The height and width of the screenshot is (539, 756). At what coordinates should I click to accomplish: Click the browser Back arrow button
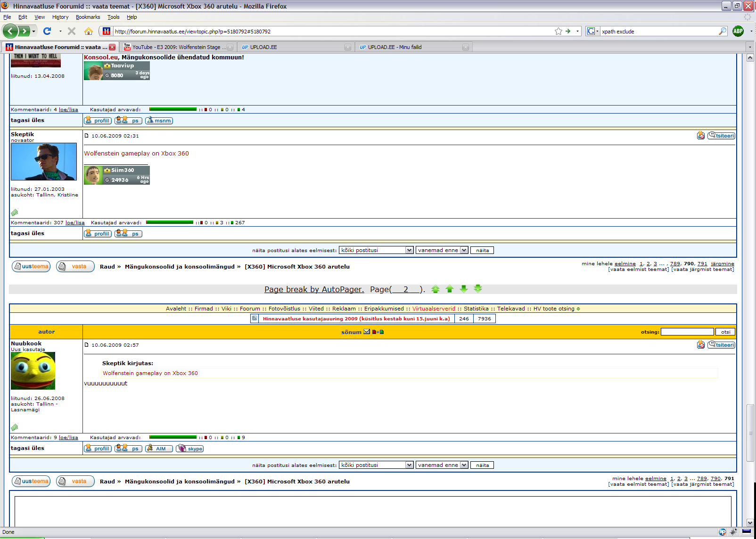[10, 31]
